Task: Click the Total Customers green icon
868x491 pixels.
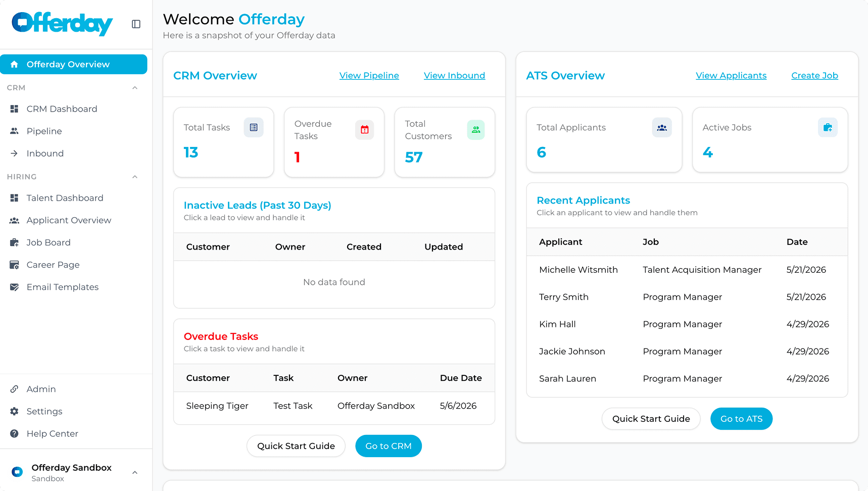Action: (x=475, y=130)
